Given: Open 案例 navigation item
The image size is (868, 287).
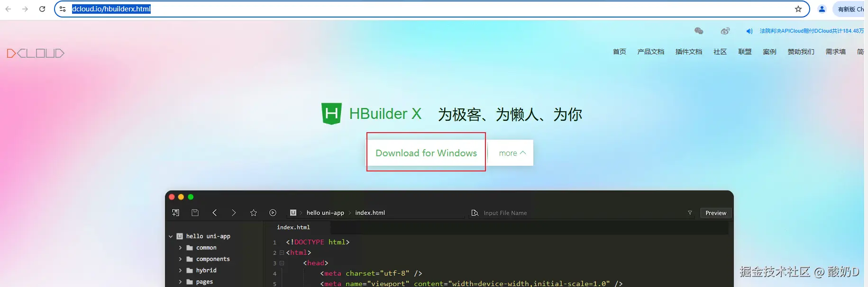Looking at the screenshot, I should [x=769, y=52].
